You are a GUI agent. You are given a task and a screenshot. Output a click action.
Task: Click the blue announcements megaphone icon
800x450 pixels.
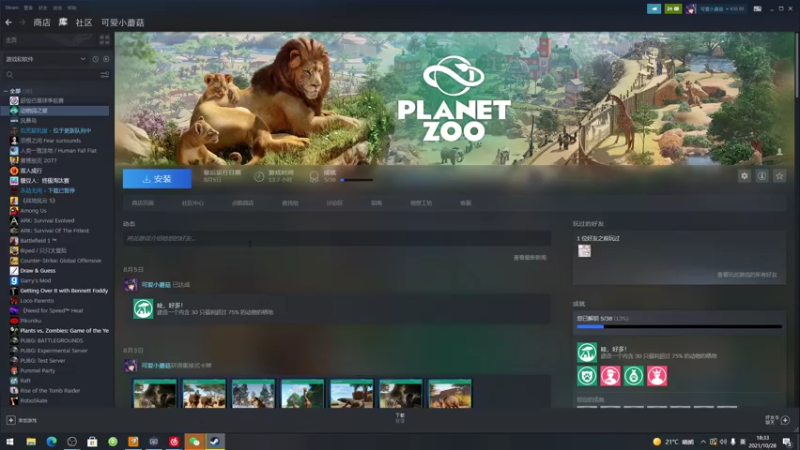[654, 9]
